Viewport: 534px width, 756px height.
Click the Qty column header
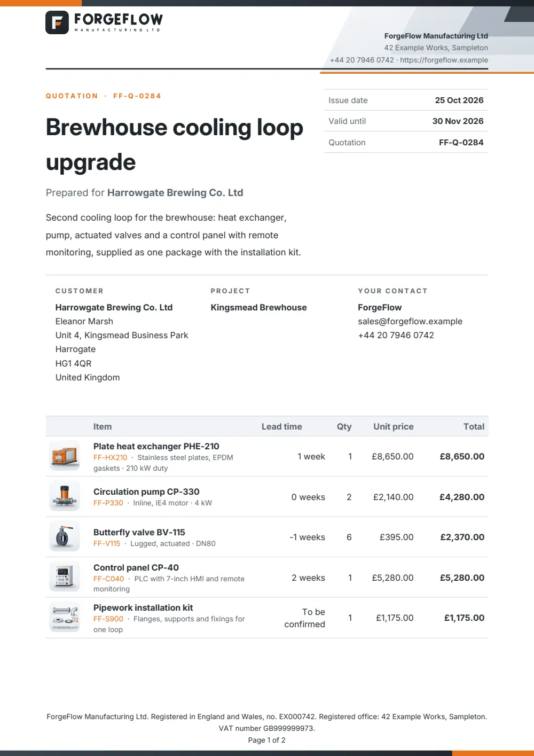tap(344, 426)
